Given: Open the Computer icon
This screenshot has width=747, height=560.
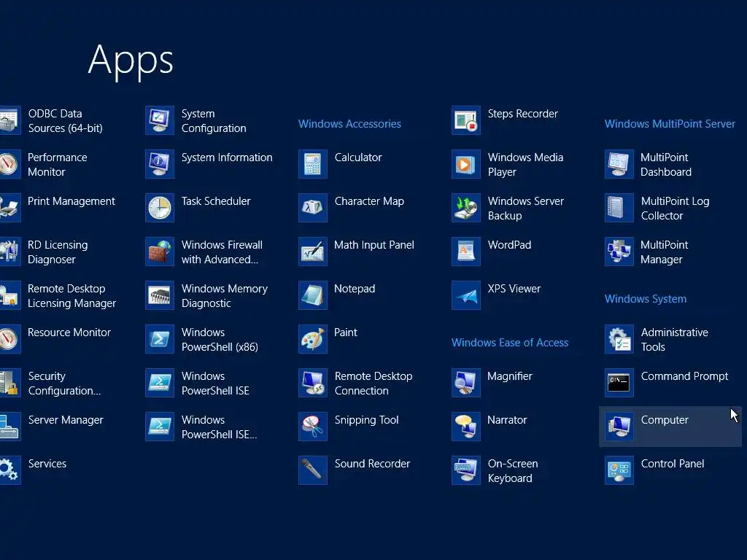Looking at the screenshot, I should pyautogui.click(x=619, y=427).
